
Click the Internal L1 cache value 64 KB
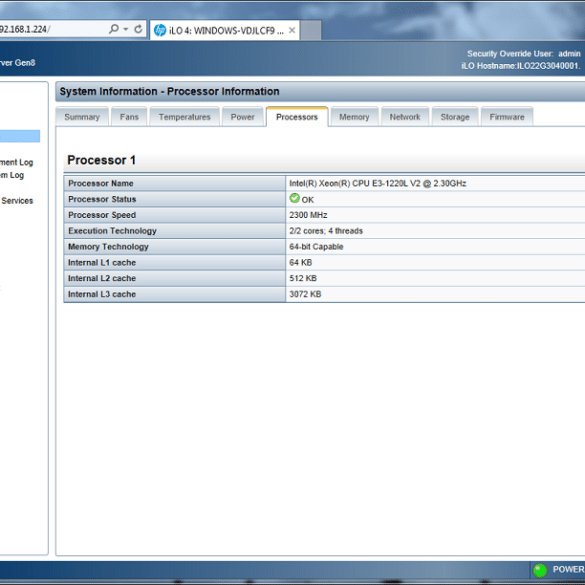300,263
